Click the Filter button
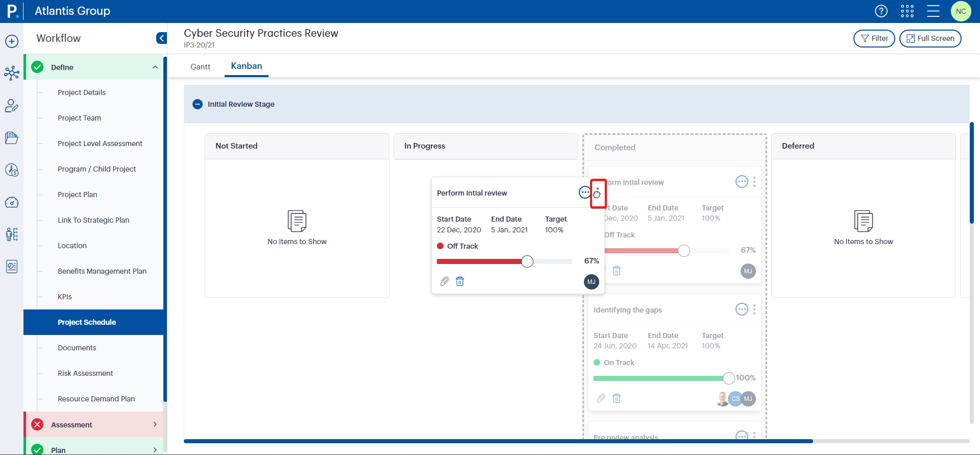 click(x=874, y=38)
